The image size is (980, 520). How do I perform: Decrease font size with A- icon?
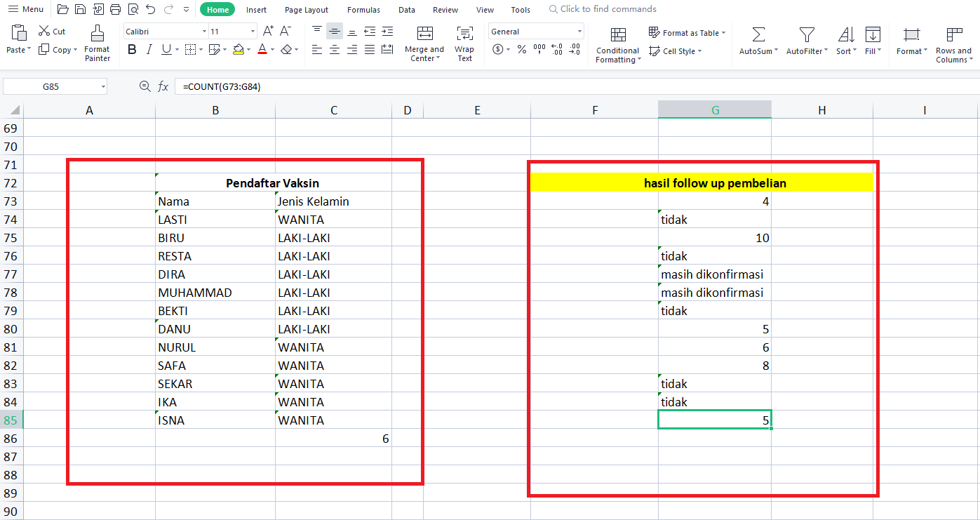[x=286, y=32]
